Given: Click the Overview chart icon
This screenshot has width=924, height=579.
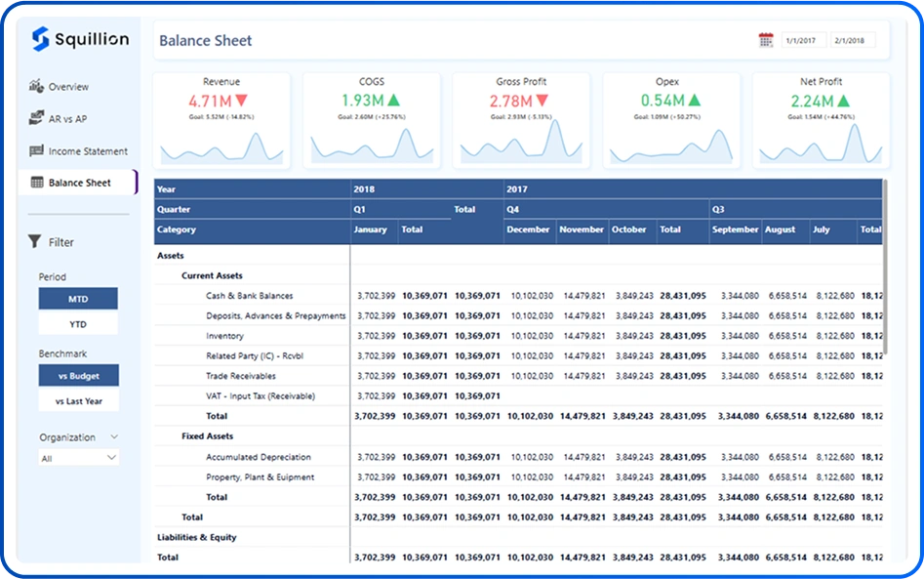Looking at the screenshot, I should click(x=36, y=86).
